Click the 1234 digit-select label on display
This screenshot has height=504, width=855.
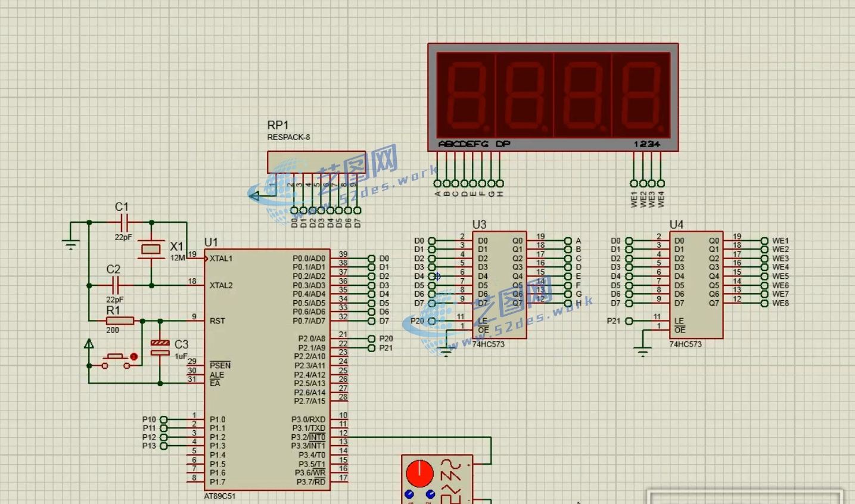[x=647, y=144]
